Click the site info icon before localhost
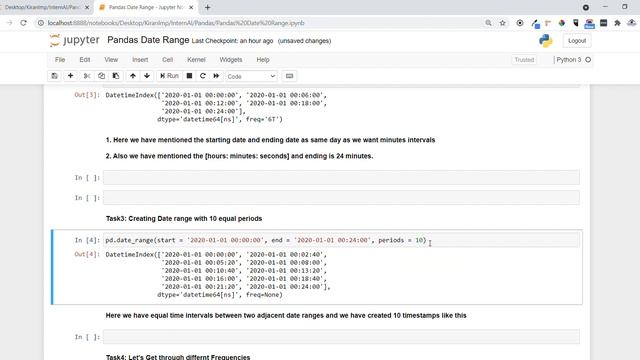640x360 pixels. (x=41, y=23)
